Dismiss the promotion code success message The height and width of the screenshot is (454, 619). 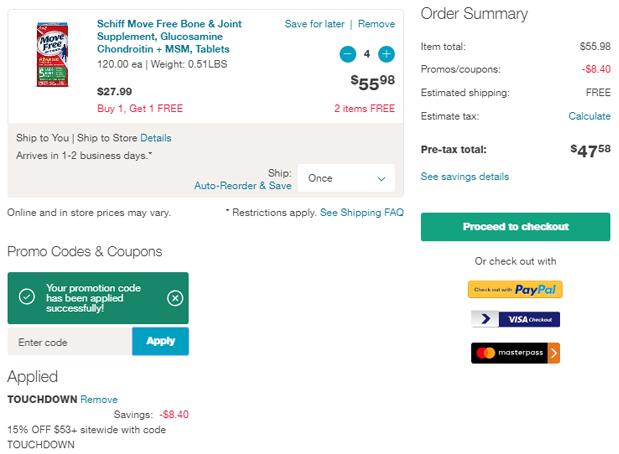pos(175,297)
